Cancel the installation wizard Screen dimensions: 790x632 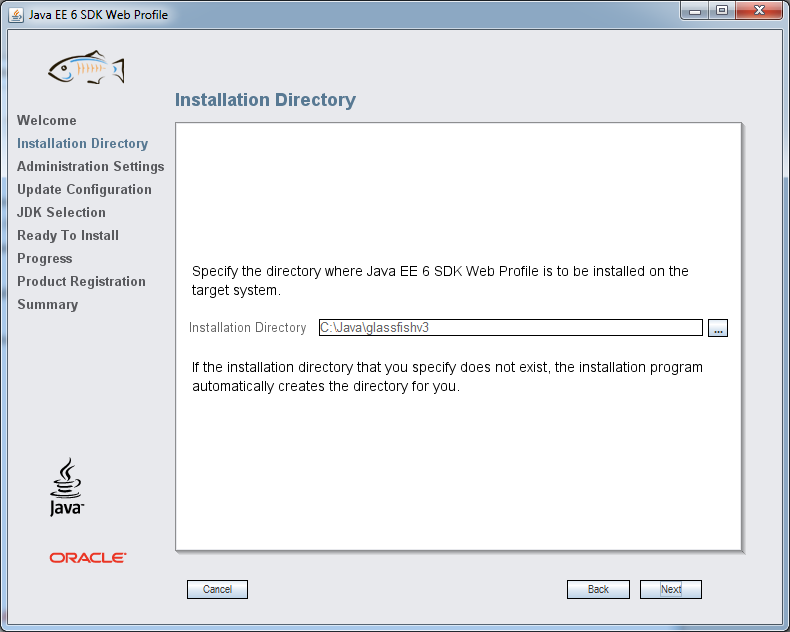pos(217,589)
